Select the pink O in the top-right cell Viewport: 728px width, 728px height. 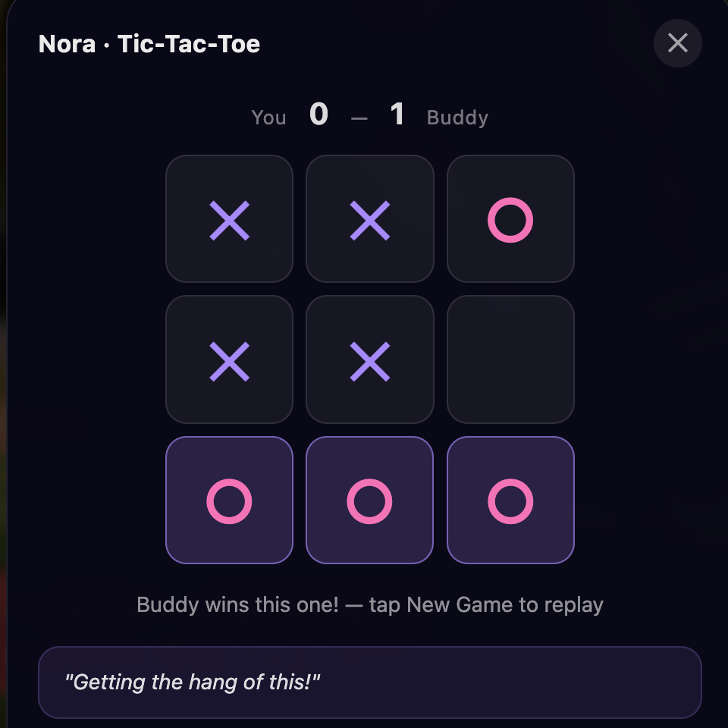(510, 218)
